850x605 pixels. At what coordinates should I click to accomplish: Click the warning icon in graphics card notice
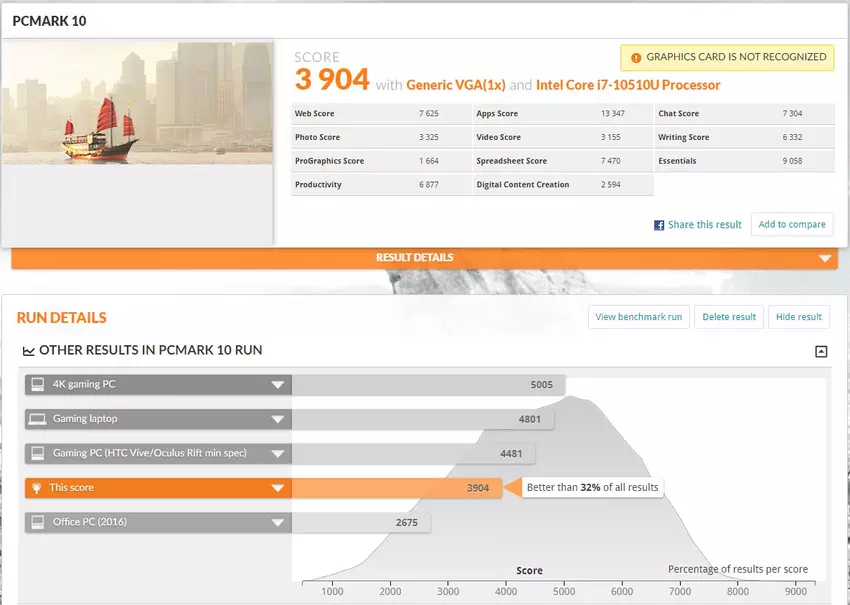tap(634, 57)
